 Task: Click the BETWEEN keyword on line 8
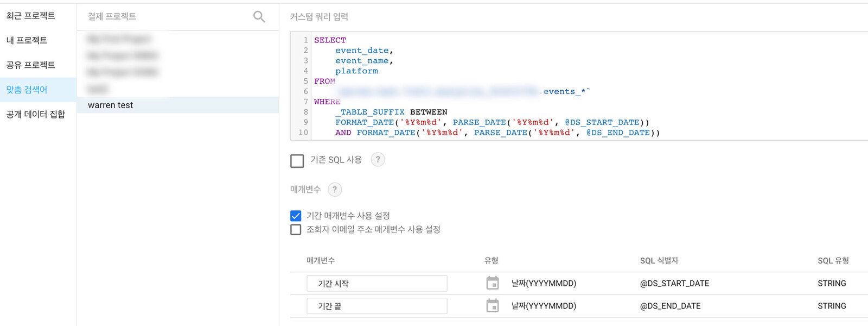coord(429,112)
